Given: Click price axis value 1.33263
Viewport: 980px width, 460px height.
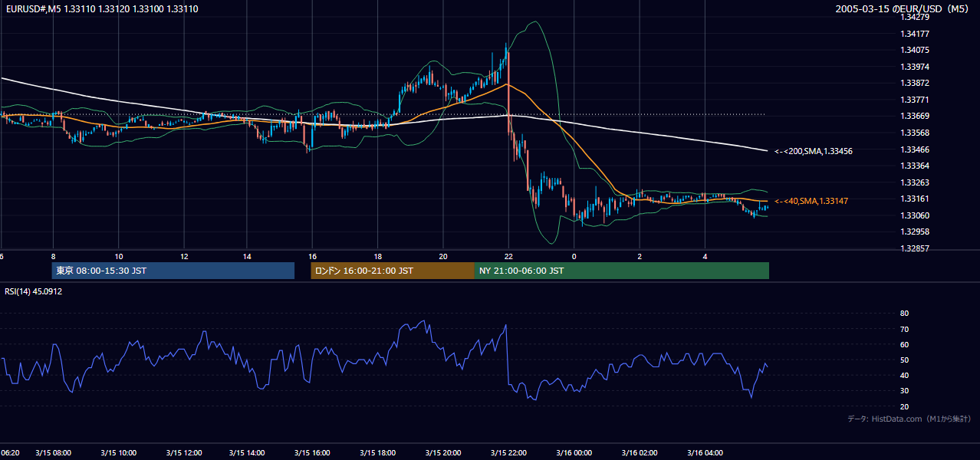Looking at the screenshot, I should coord(916,182).
